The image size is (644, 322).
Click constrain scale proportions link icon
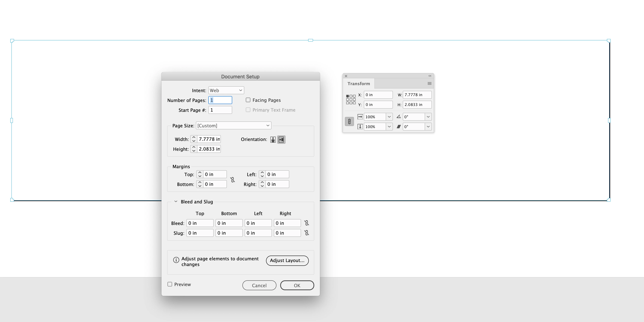point(349,122)
